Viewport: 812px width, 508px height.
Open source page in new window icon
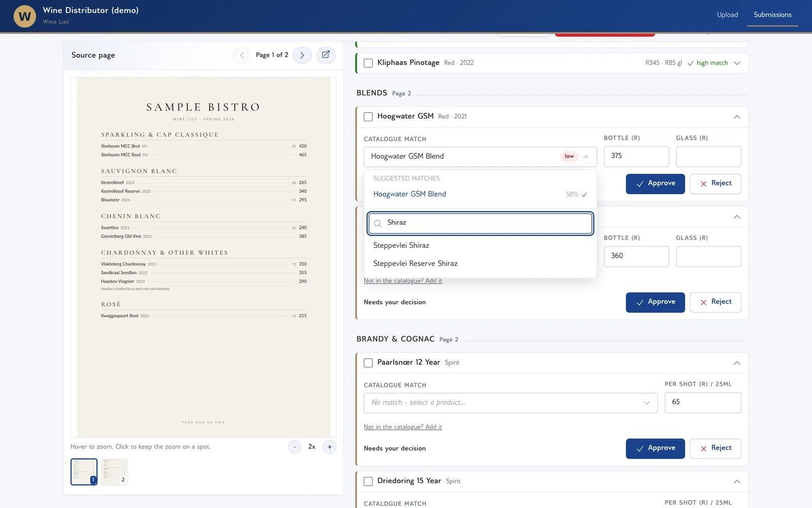pyautogui.click(x=326, y=55)
